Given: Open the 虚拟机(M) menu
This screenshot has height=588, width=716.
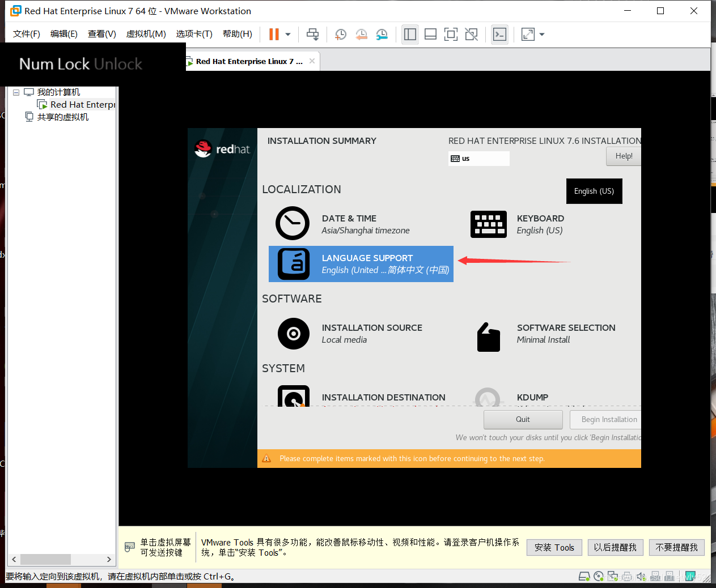Looking at the screenshot, I should (146, 34).
